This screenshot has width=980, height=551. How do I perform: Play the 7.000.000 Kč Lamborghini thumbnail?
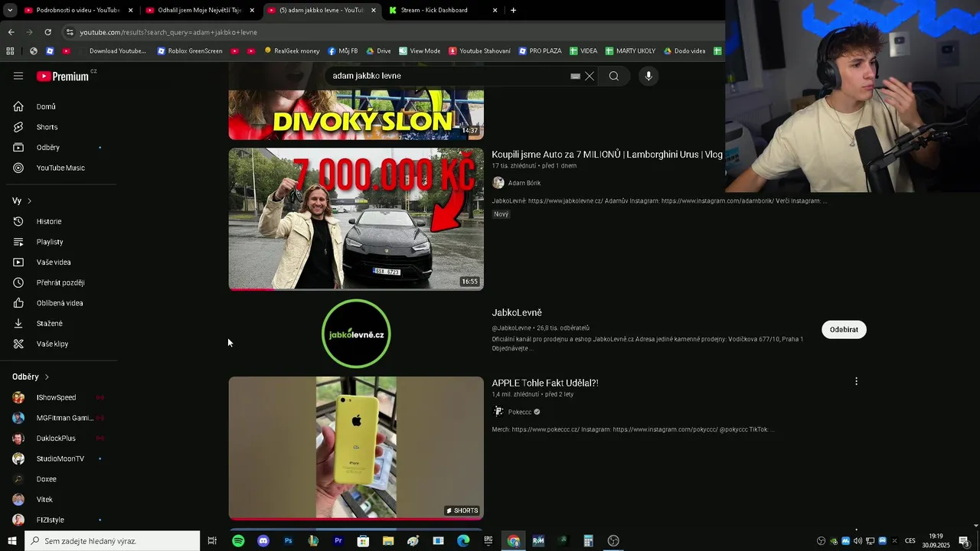[356, 219]
